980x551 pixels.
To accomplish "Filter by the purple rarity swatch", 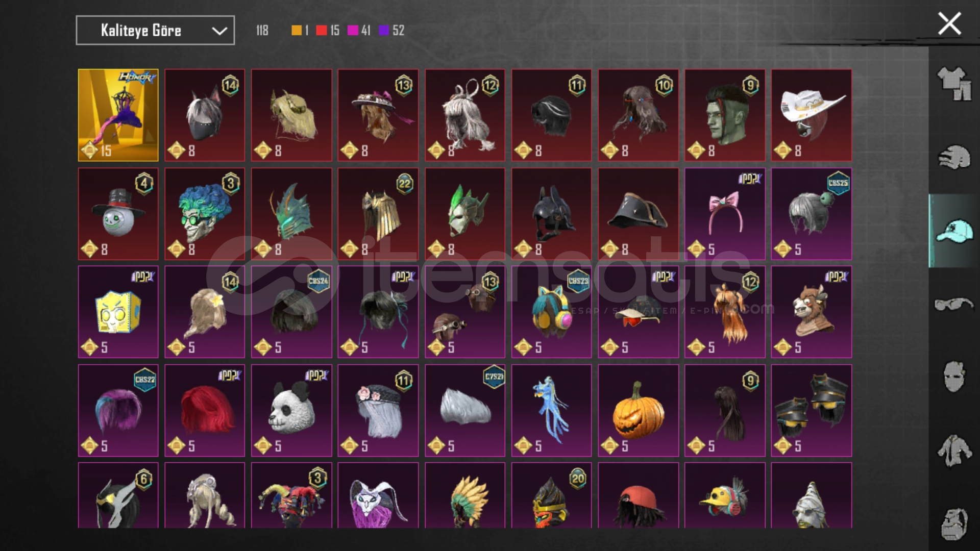I will coord(384,31).
